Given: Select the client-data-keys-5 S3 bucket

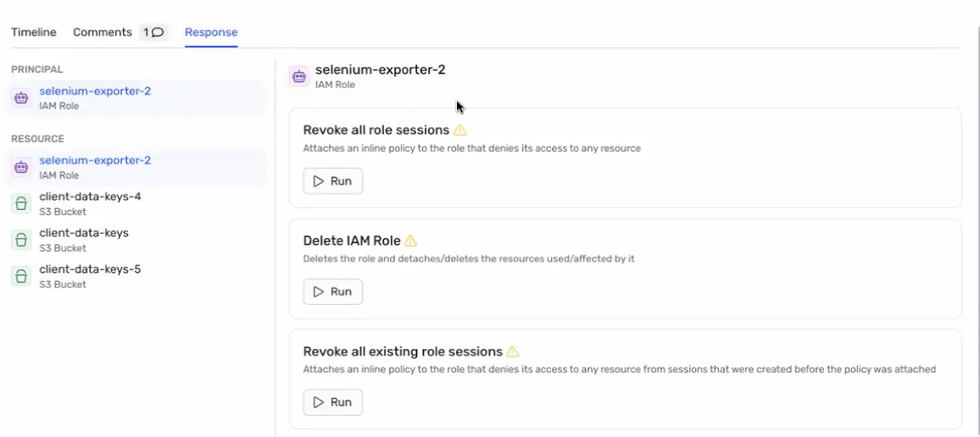Looking at the screenshot, I should tap(90, 269).
